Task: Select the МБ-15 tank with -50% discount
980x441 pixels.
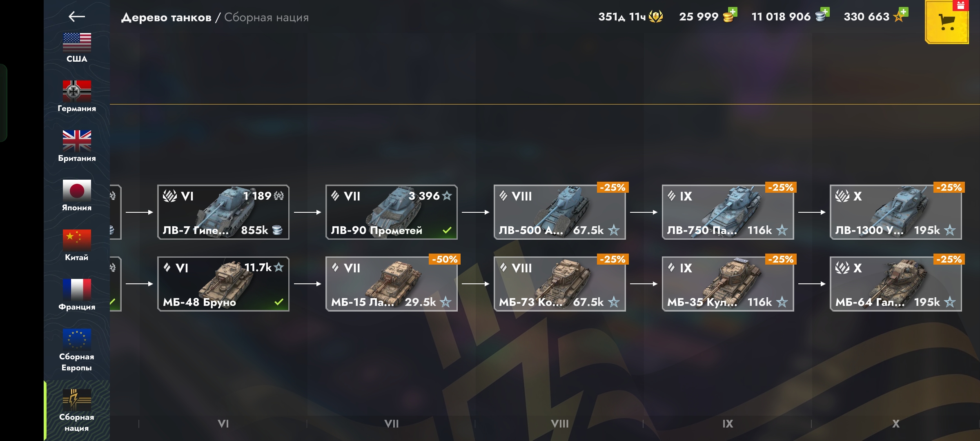Action: 392,284
